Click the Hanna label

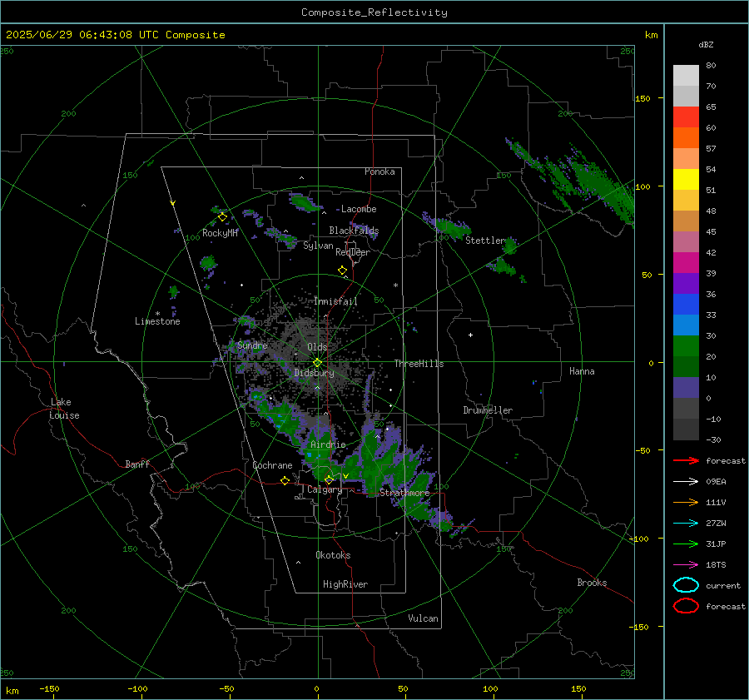[x=582, y=371]
